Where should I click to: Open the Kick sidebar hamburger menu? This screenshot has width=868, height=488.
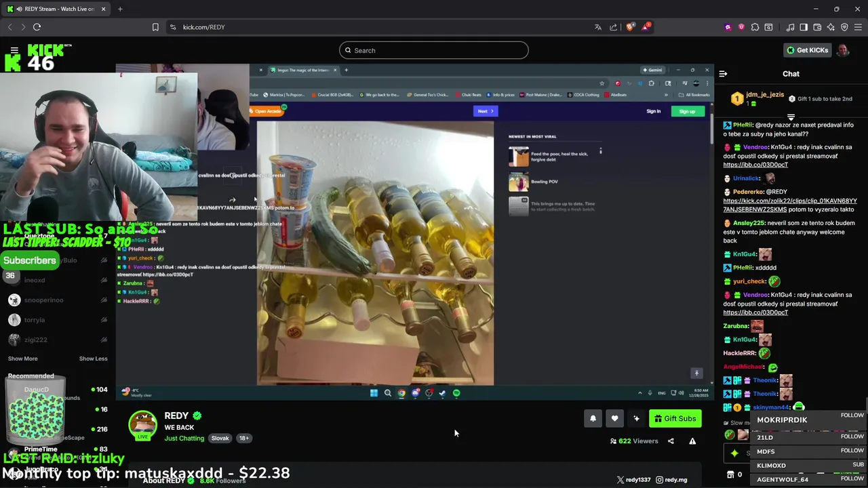pyautogui.click(x=14, y=50)
